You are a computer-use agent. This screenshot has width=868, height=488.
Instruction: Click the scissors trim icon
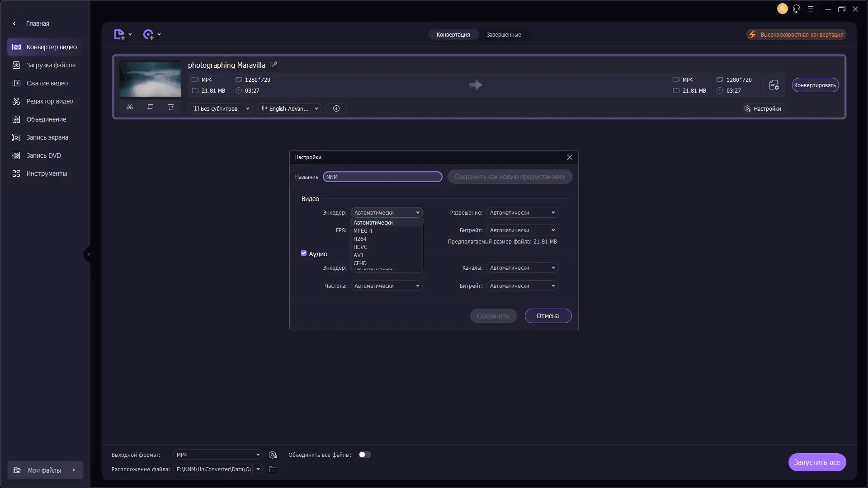pos(130,107)
